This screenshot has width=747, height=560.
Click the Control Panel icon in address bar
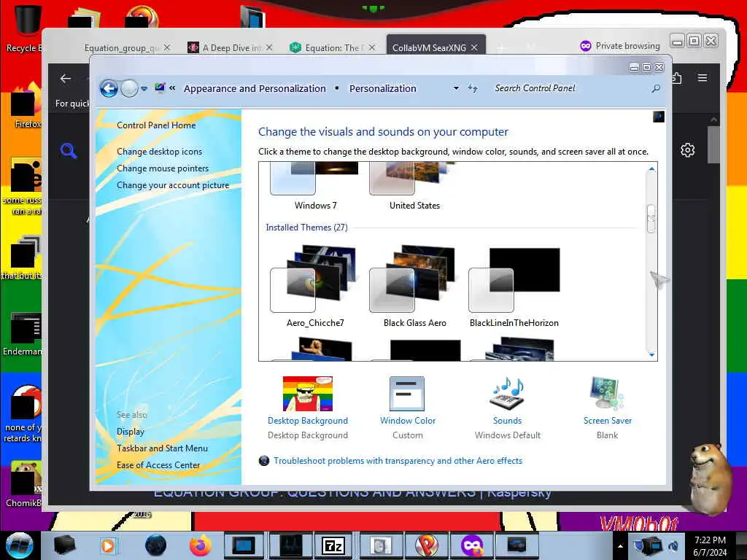pyautogui.click(x=160, y=88)
